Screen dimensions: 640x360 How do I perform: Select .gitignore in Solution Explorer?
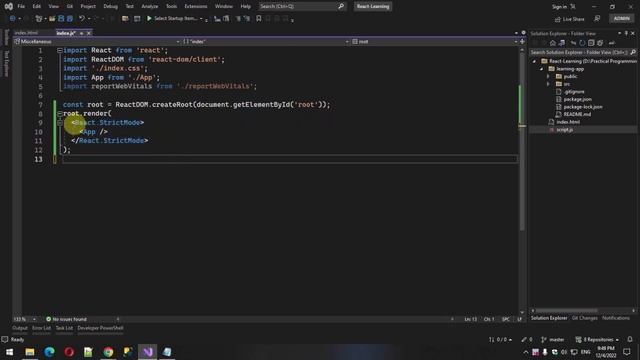(574, 92)
